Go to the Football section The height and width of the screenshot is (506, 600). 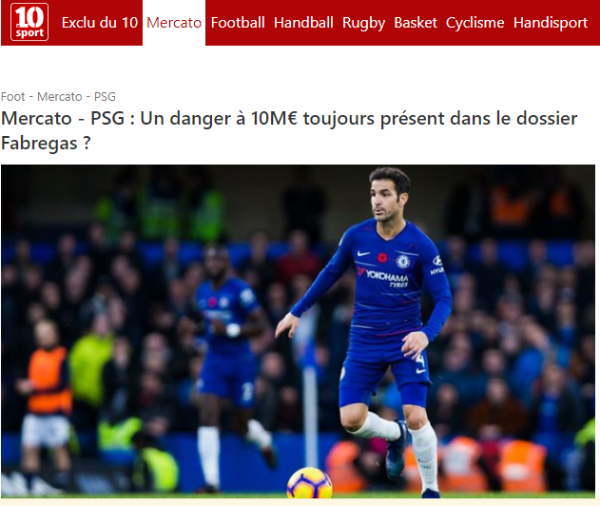click(x=238, y=23)
